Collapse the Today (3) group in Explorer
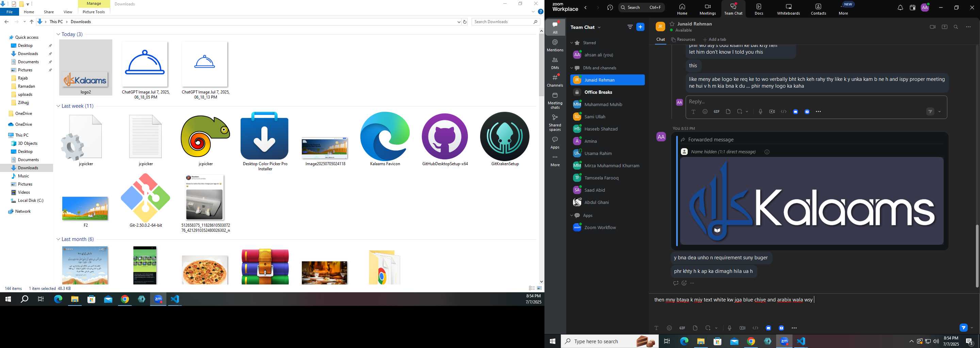980x348 pixels. (x=58, y=34)
